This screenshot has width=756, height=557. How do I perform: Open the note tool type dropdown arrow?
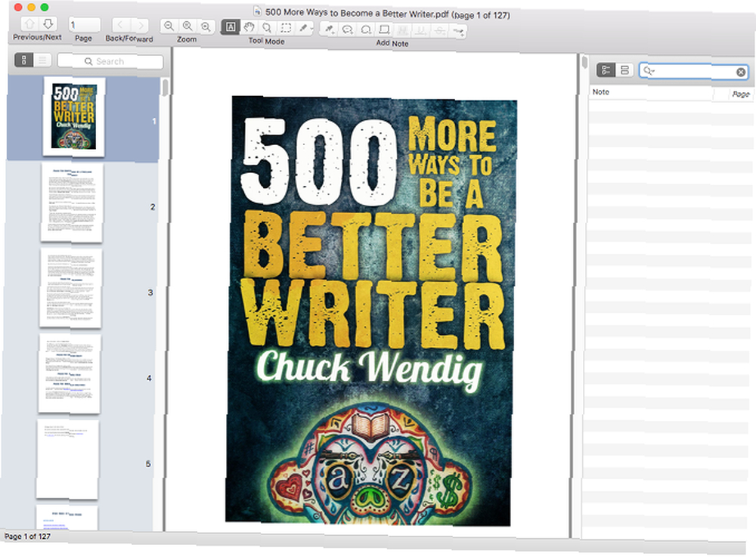pos(311,29)
